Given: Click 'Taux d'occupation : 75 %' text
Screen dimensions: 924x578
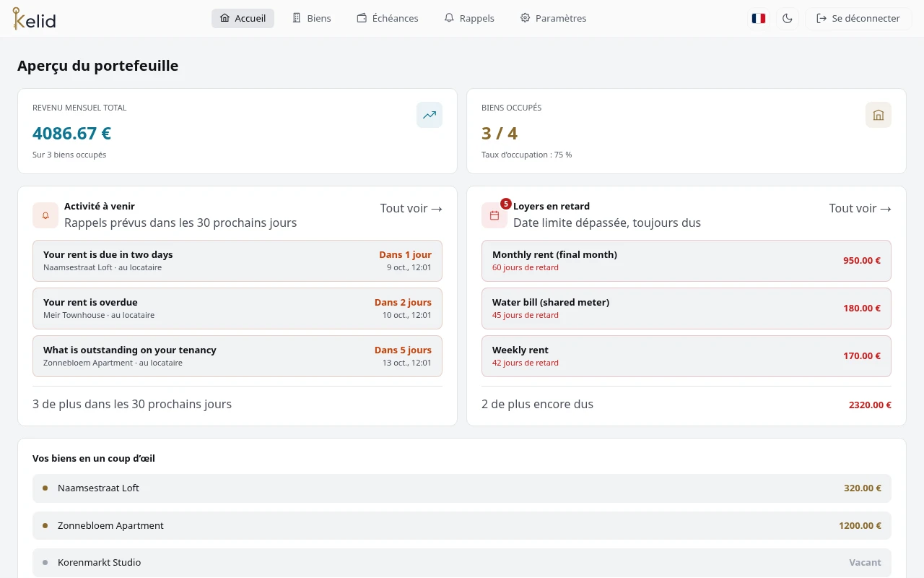Looking at the screenshot, I should click(x=526, y=155).
